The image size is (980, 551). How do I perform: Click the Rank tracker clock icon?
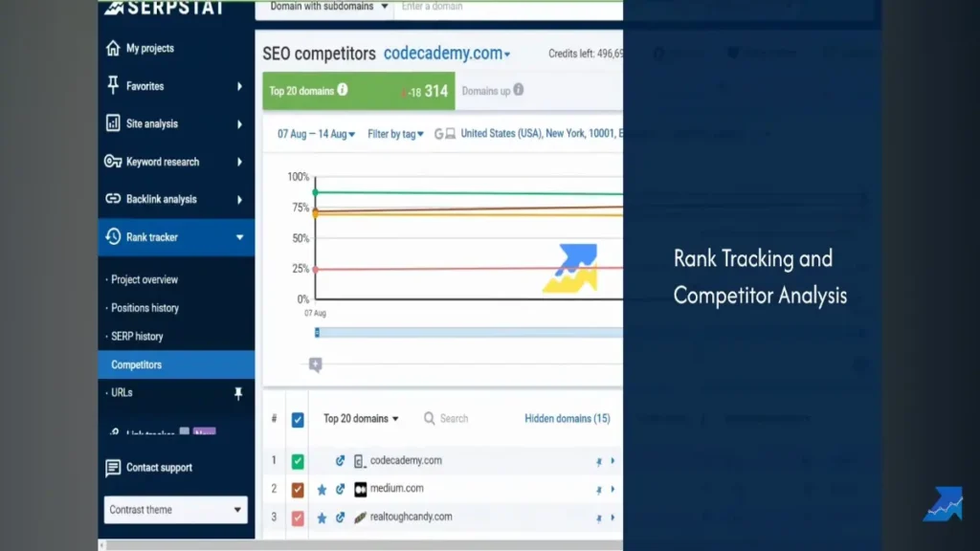(x=113, y=237)
